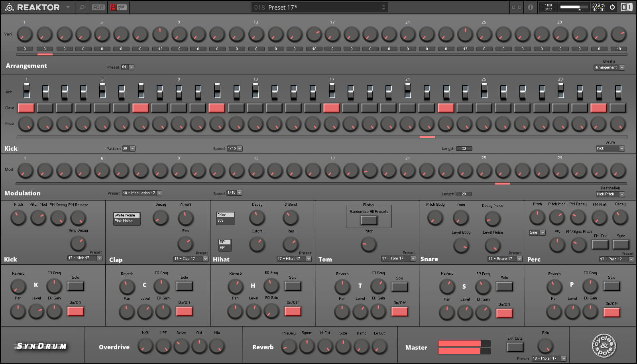Toggle Gate step 11 in Kick row

click(x=217, y=108)
